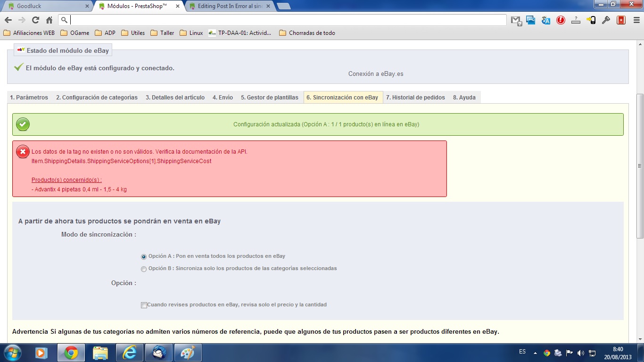The width and height of the screenshot is (644, 362).
Task: Open TP-DAA-01 bookmark
Action: (x=240, y=33)
